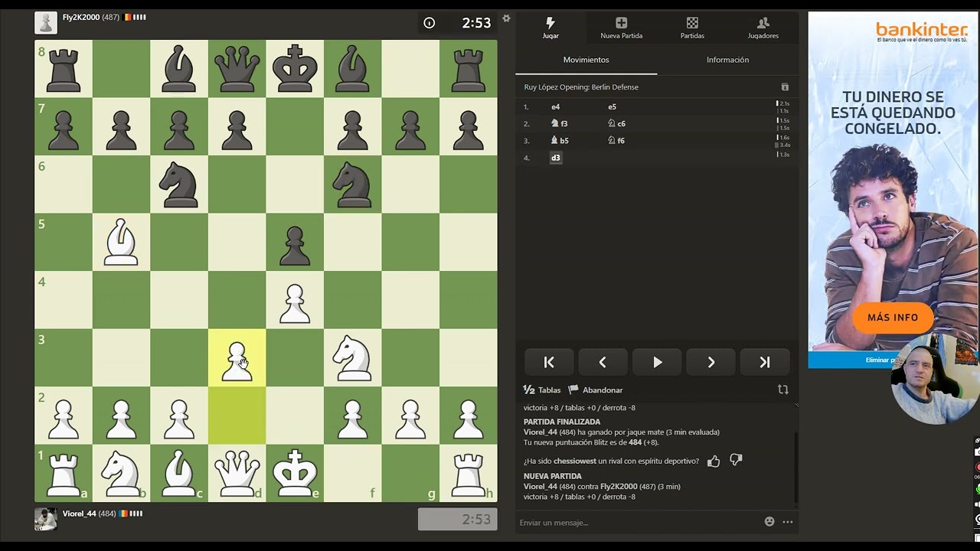Select the Información sub-tab
The width and height of the screenshot is (980, 551).
(727, 60)
